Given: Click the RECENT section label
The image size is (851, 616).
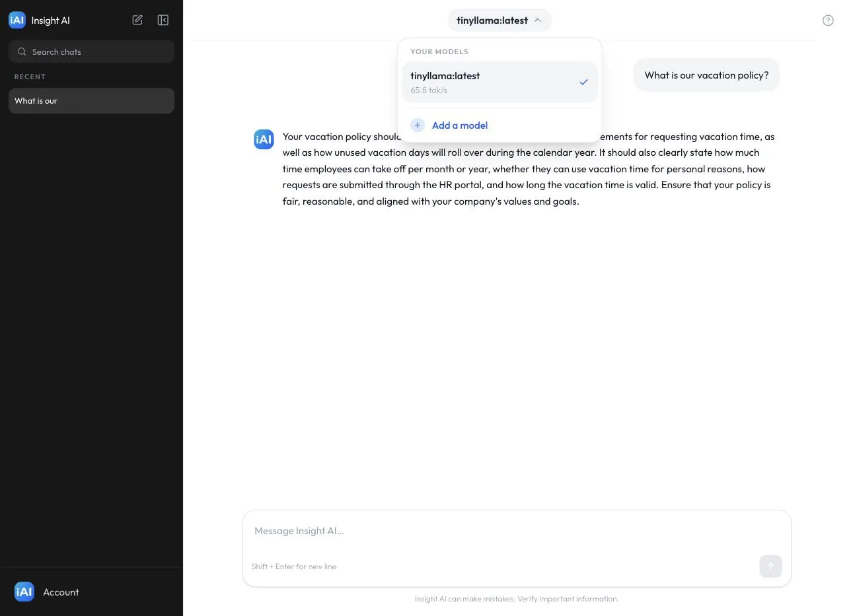Looking at the screenshot, I should 30,77.
